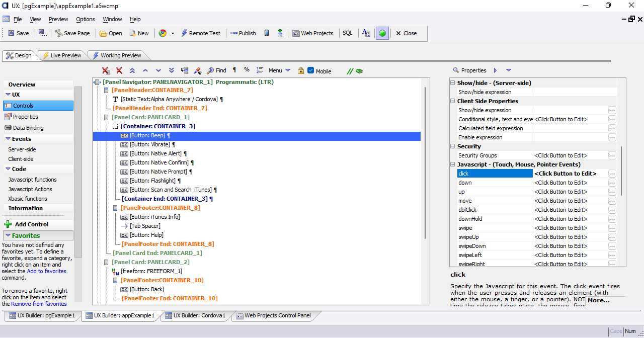Click the Save Page button

[x=72, y=33]
